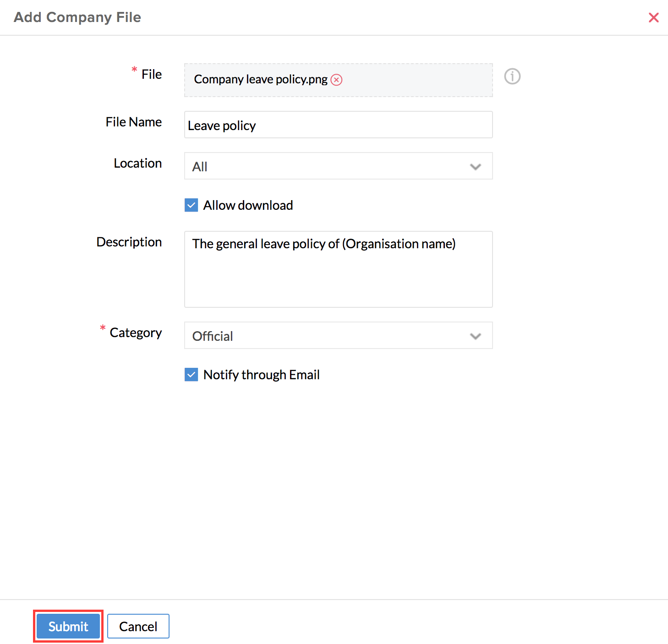Click the info icon beside the File field

(x=512, y=76)
